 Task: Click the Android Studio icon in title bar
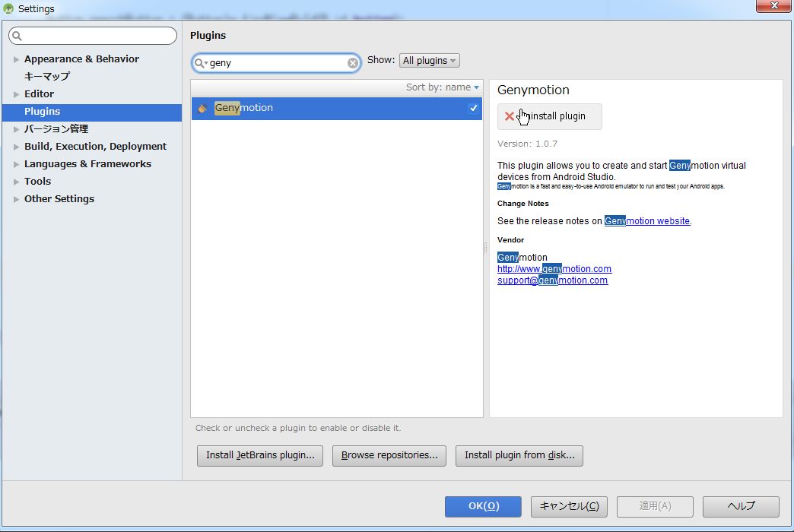click(x=9, y=9)
